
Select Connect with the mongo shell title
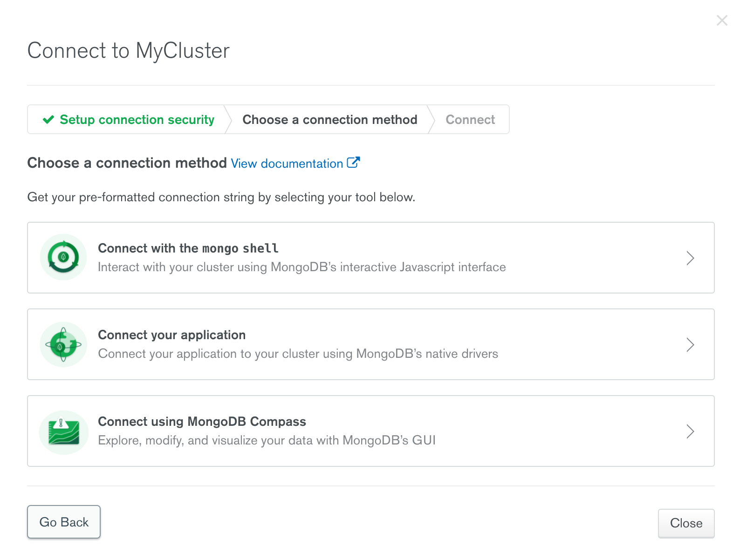pyautogui.click(x=188, y=248)
